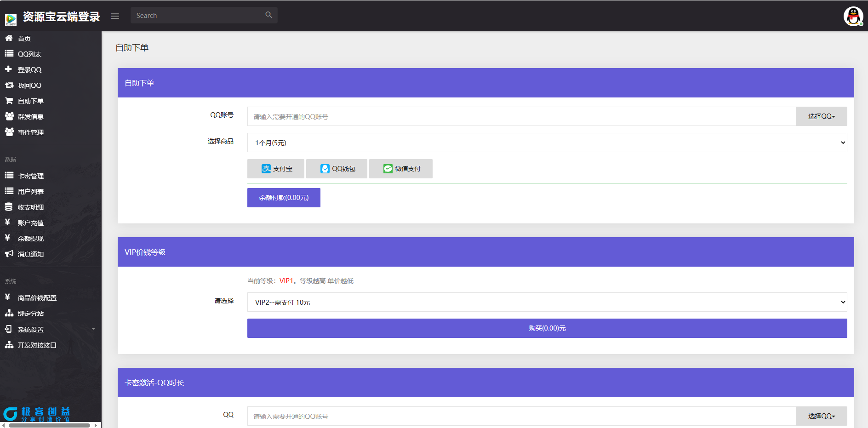The height and width of the screenshot is (428, 868).
Task: Click the shopping cart icon for 自助下单
Action: tap(9, 101)
